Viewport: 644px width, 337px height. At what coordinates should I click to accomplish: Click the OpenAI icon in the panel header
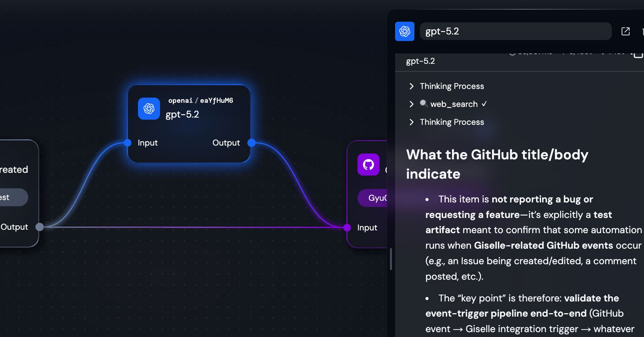(405, 31)
